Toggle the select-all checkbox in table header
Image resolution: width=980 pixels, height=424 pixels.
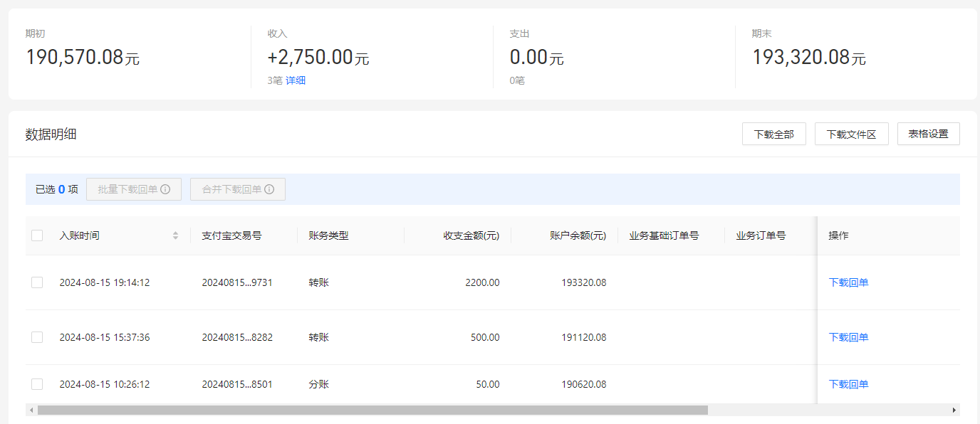click(x=37, y=235)
